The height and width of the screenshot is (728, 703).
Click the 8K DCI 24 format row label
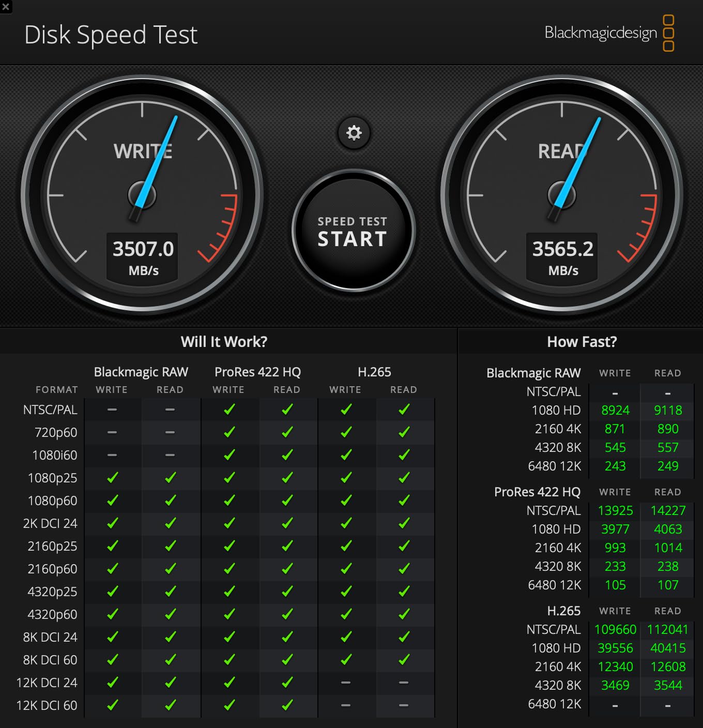(x=50, y=637)
